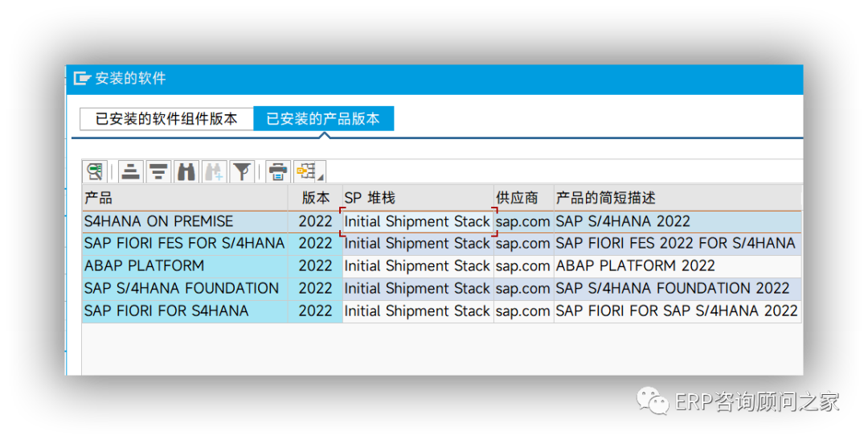Image resolution: width=868 pixels, height=440 pixels.
Task: Click the 版本 column header
Action: (x=315, y=198)
